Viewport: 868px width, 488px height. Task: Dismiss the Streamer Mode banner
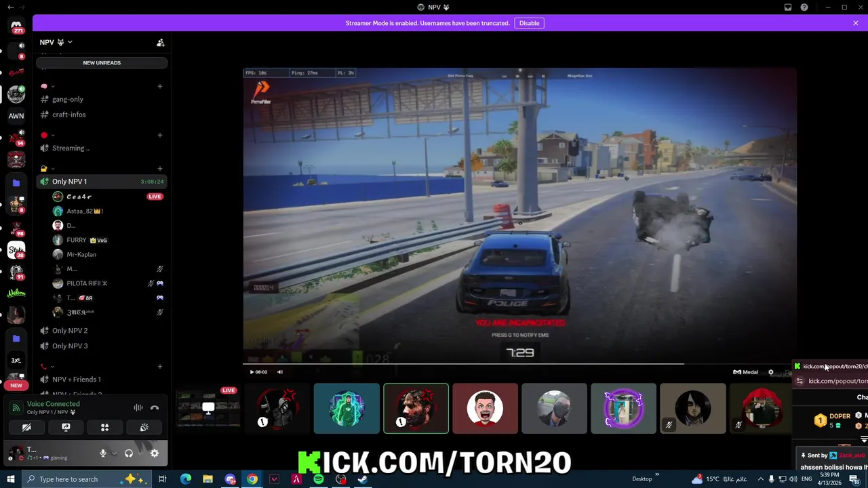tap(856, 23)
